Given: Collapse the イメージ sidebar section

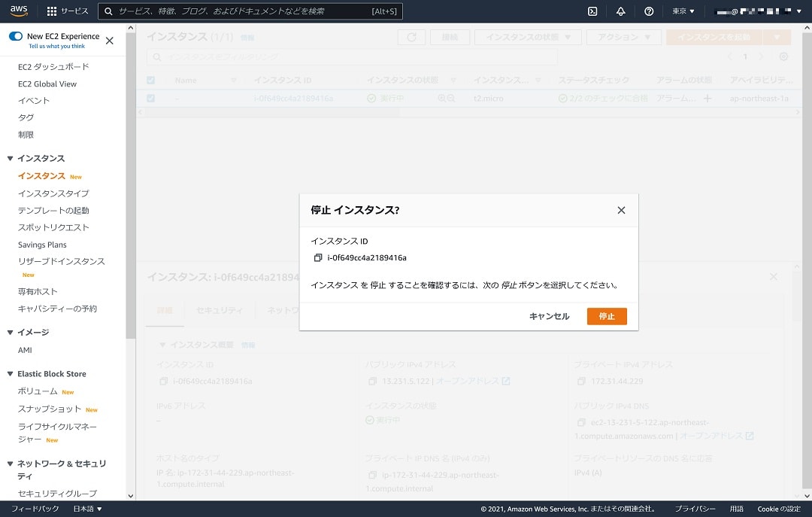Looking at the screenshot, I should pyautogui.click(x=10, y=333).
